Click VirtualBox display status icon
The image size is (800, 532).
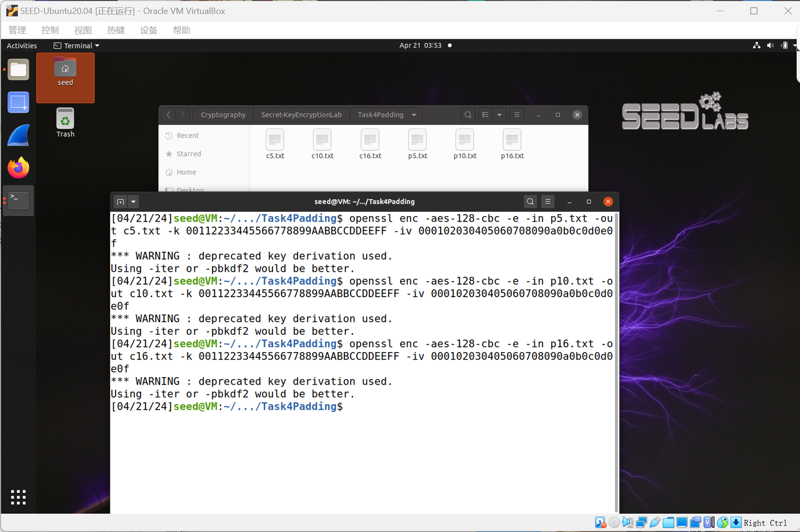click(x=682, y=523)
